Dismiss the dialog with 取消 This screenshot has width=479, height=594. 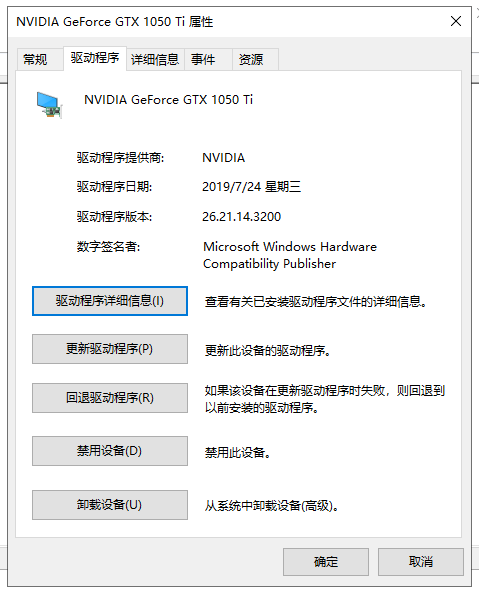coord(421,562)
